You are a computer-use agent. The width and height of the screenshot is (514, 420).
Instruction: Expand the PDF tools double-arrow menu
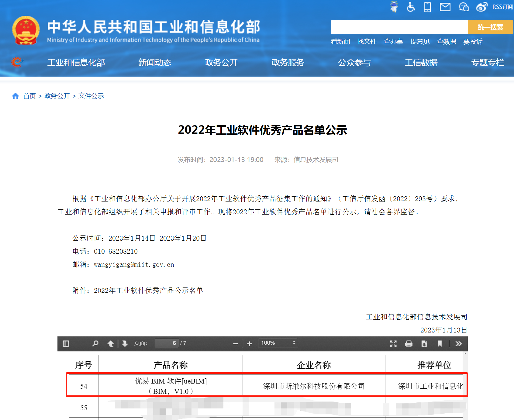(459, 343)
